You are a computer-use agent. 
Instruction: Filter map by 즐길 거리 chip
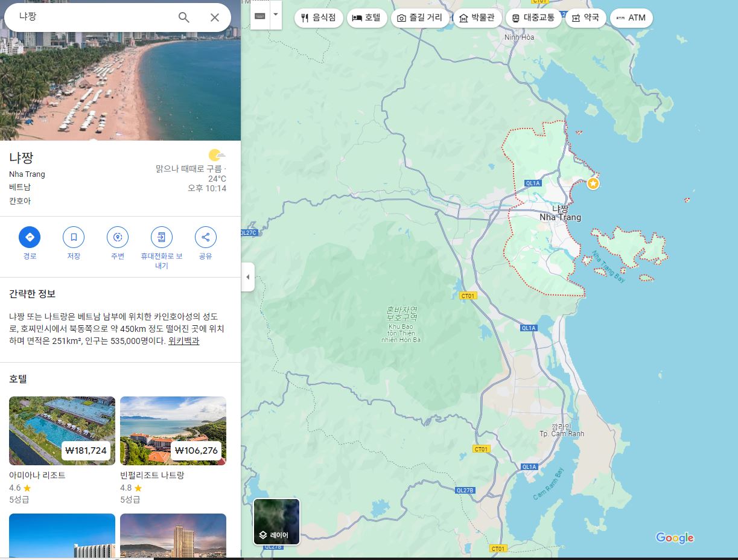tap(421, 18)
